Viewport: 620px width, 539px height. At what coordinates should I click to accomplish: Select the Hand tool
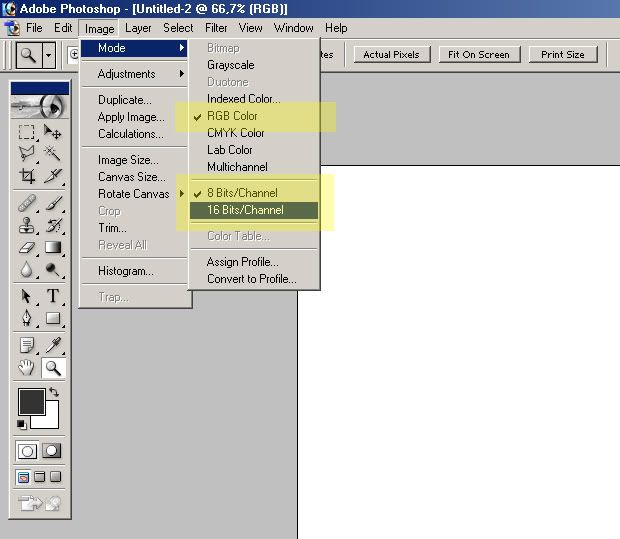[26, 368]
